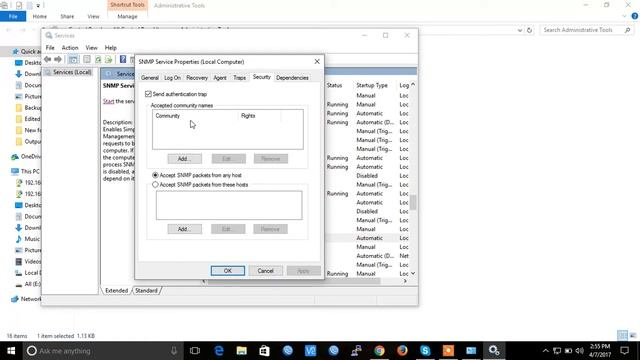
Task: Switch to the Recovery tab
Action: [x=197, y=78]
